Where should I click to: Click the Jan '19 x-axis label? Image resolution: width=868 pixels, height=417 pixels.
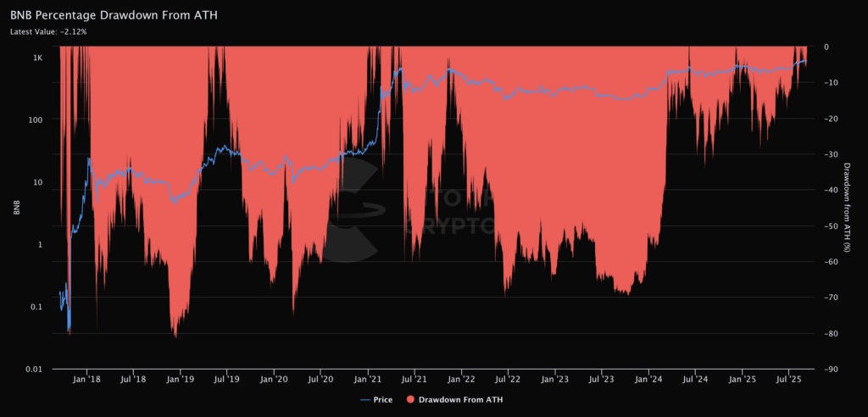(x=180, y=379)
